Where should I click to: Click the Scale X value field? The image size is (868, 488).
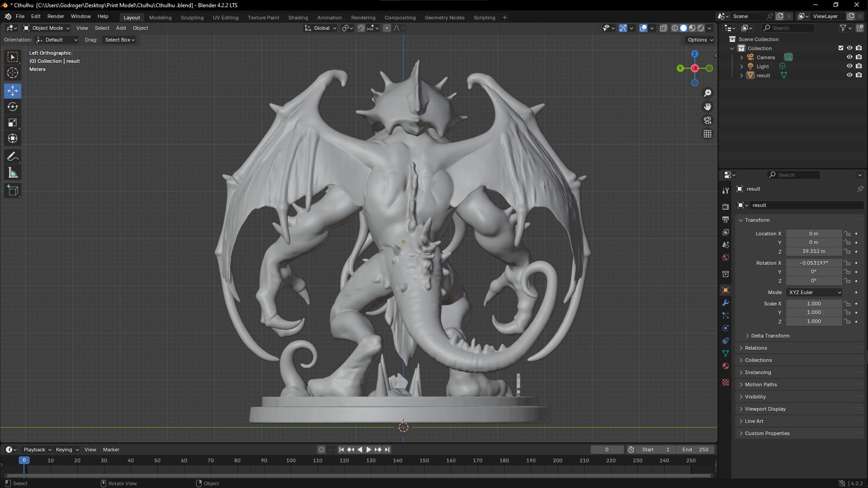pos(814,304)
